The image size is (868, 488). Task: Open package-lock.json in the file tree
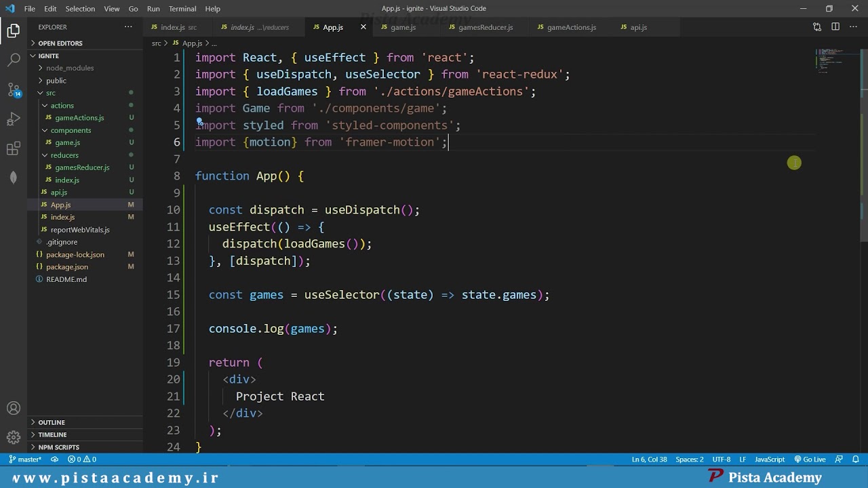point(75,255)
